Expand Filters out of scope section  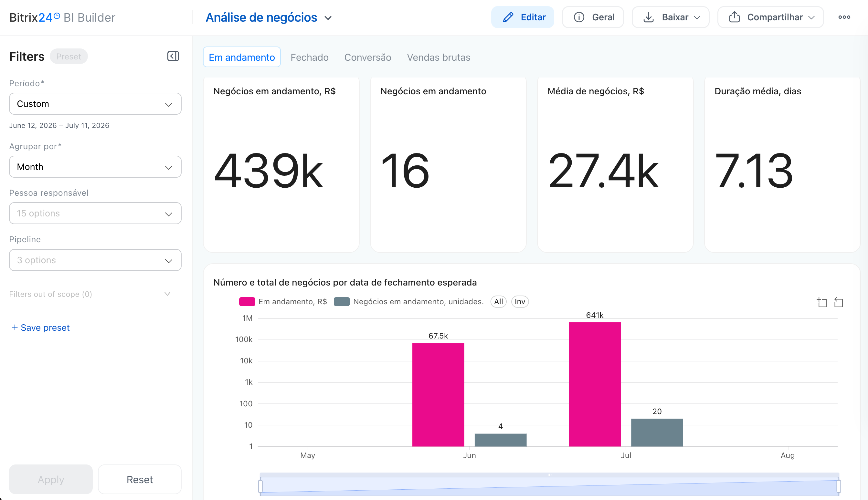coord(90,294)
